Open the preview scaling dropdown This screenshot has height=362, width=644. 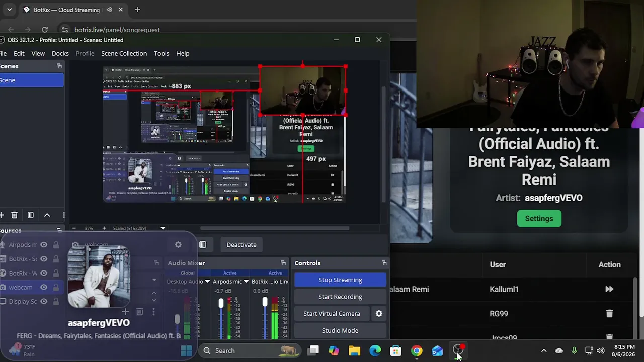point(163,228)
